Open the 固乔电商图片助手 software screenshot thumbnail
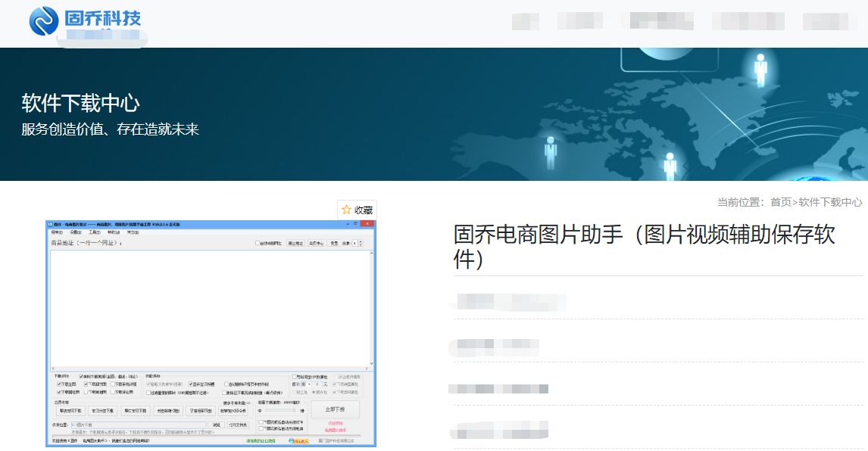The height and width of the screenshot is (451, 868). click(211, 333)
